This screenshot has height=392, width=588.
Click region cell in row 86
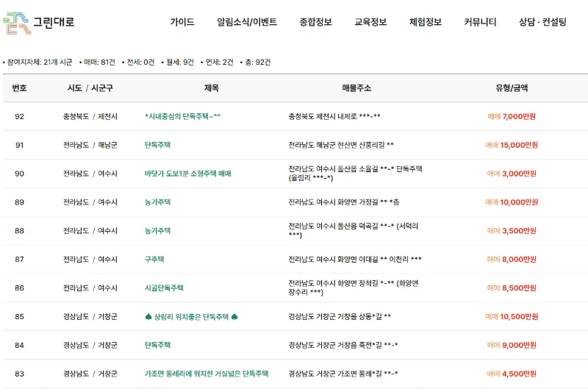pos(90,288)
